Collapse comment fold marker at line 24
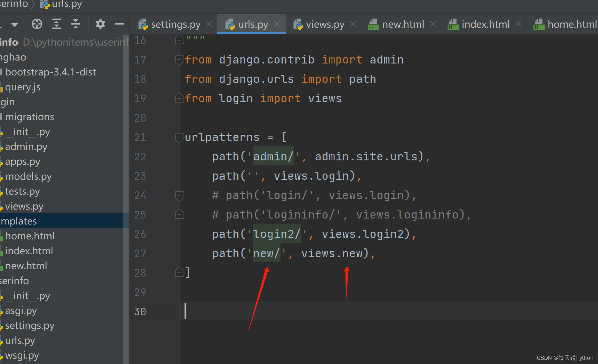Viewport: 598px width, 364px height. click(x=179, y=196)
